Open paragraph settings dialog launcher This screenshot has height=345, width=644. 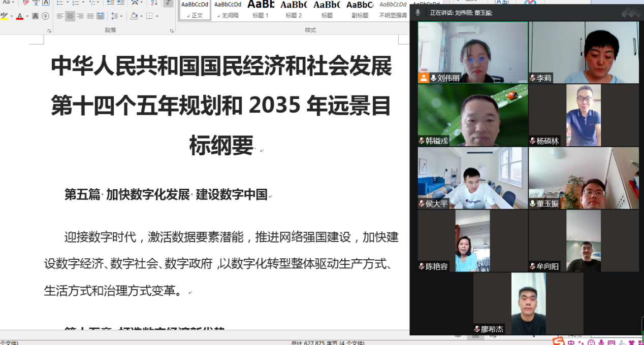click(172, 31)
